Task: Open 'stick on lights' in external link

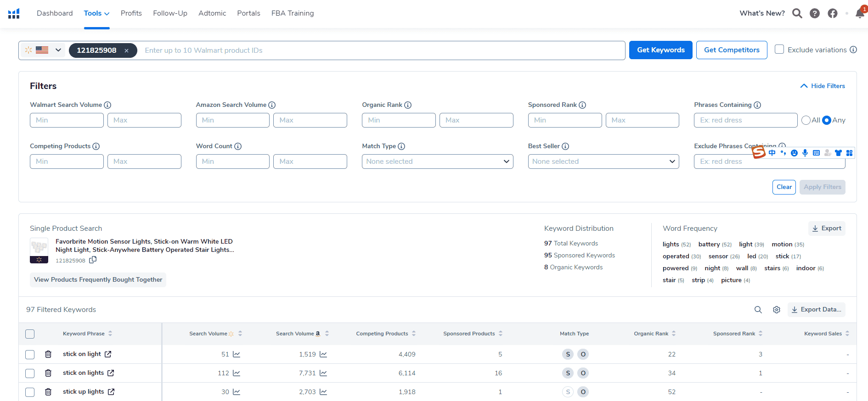Action: (111, 373)
